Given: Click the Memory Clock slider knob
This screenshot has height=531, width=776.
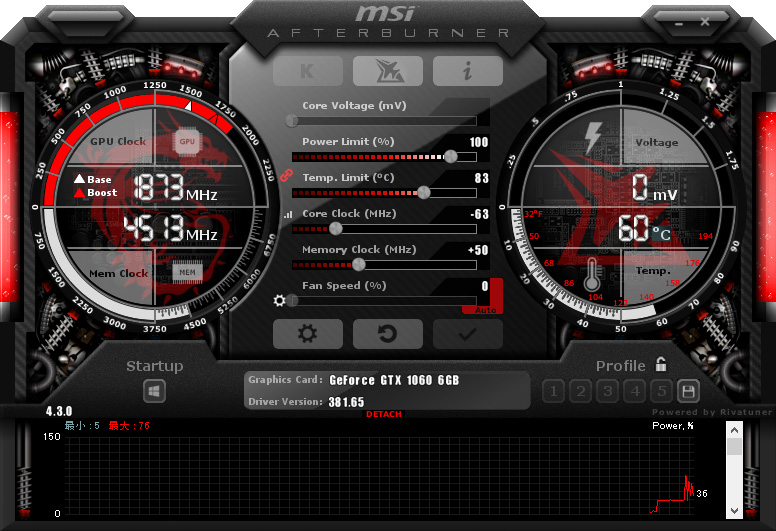Looking at the screenshot, I should (x=358, y=265).
